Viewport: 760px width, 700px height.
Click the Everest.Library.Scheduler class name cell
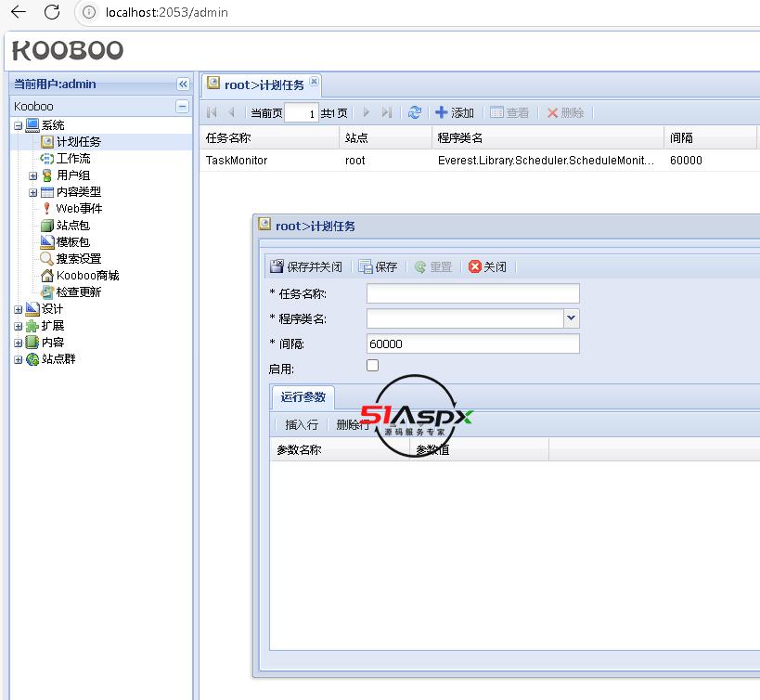(x=546, y=161)
